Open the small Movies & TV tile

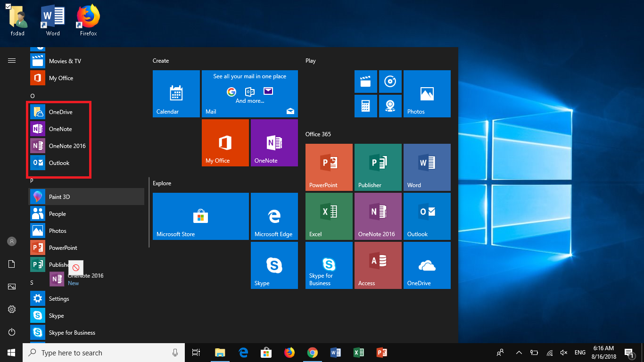[366, 82]
